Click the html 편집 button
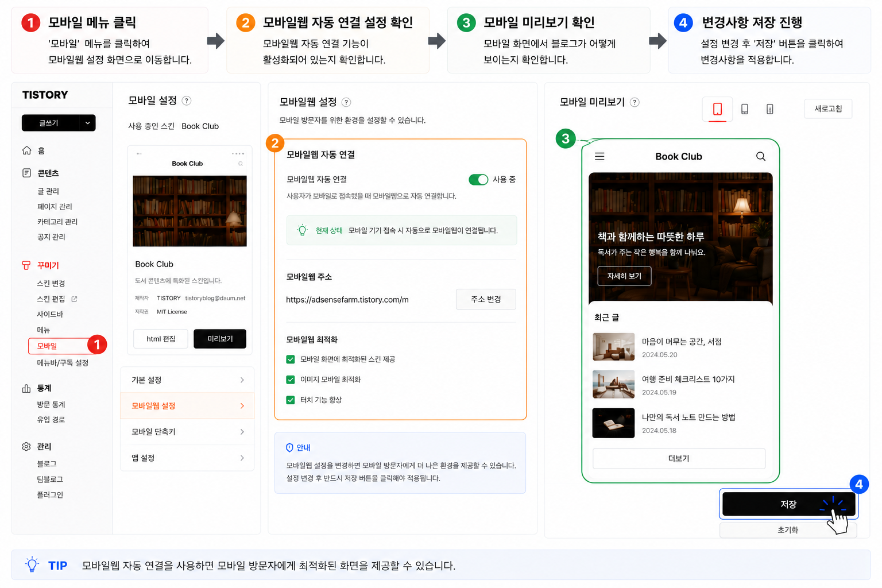This screenshot has height=588, width=882. coord(161,339)
